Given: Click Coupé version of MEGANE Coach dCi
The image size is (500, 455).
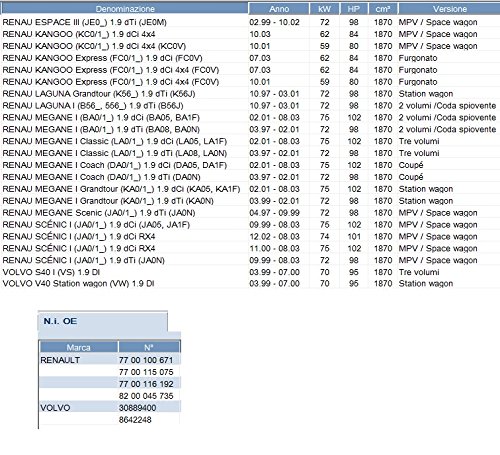Looking at the screenshot, I should pos(411,165).
